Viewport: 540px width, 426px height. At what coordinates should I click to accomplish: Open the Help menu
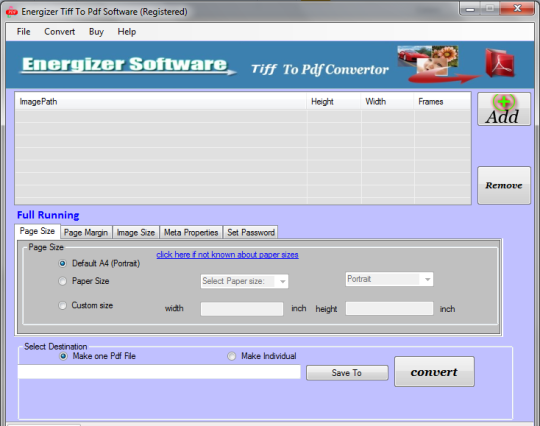(x=127, y=32)
